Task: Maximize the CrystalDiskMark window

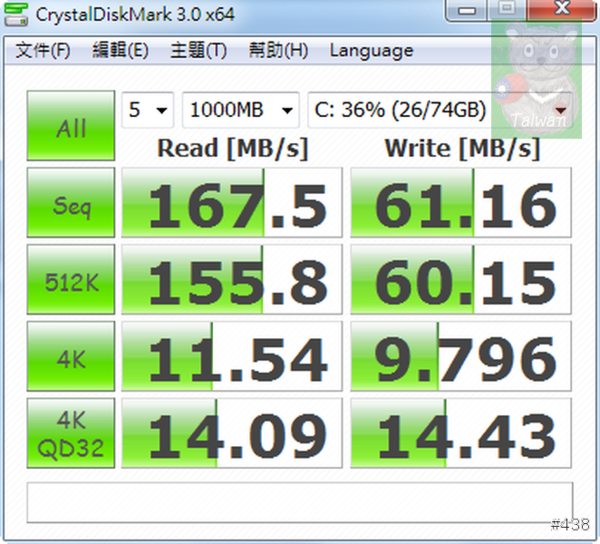Action: click(x=507, y=10)
